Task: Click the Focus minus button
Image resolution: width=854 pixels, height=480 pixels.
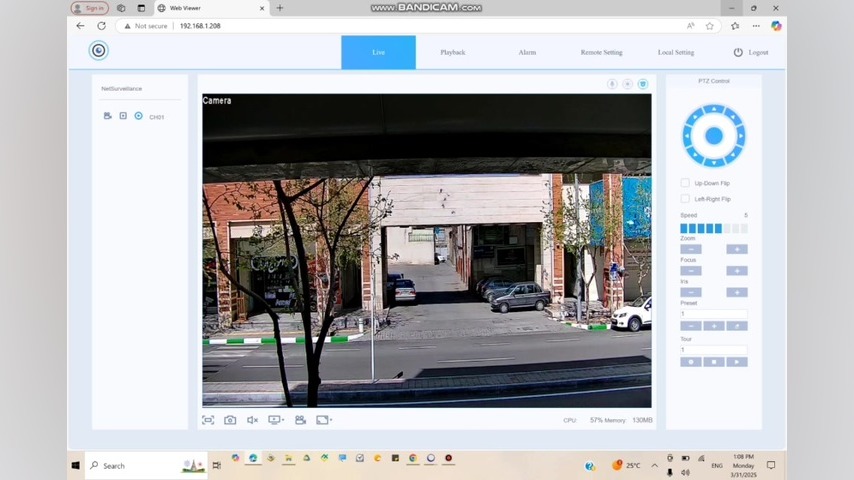Action: click(x=690, y=271)
